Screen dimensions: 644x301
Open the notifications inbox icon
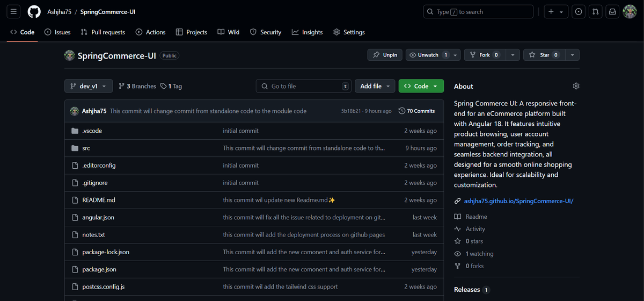pyautogui.click(x=612, y=12)
